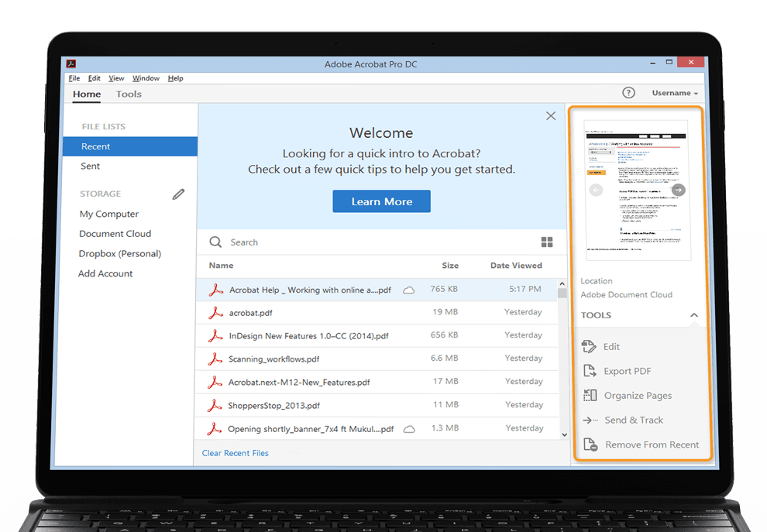This screenshot has width=767, height=532.
Task: Click PDF icon for acrobat.pdf
Action: 215,313
